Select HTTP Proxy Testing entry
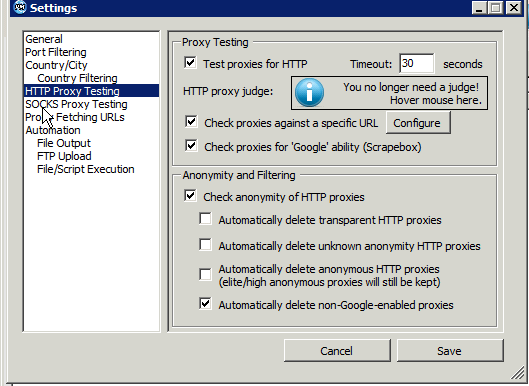 [91, 91]
